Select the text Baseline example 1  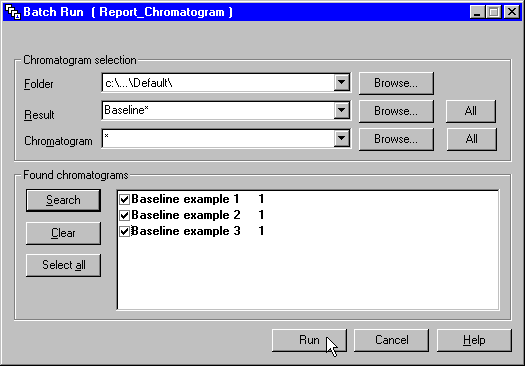pyautogui.click(x=185, y=199)
